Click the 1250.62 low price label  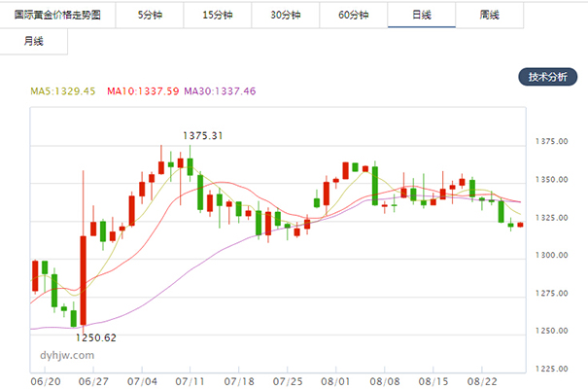point(96,338)
